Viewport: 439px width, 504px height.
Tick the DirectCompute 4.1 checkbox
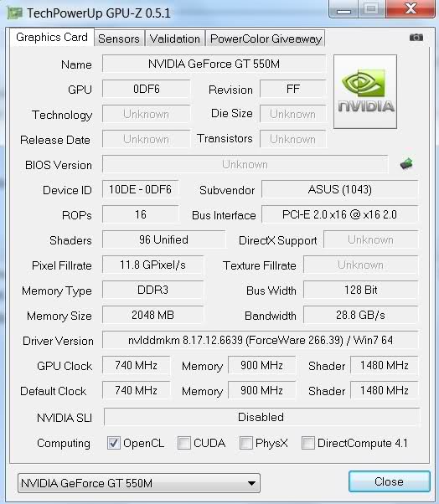(307, 443)
